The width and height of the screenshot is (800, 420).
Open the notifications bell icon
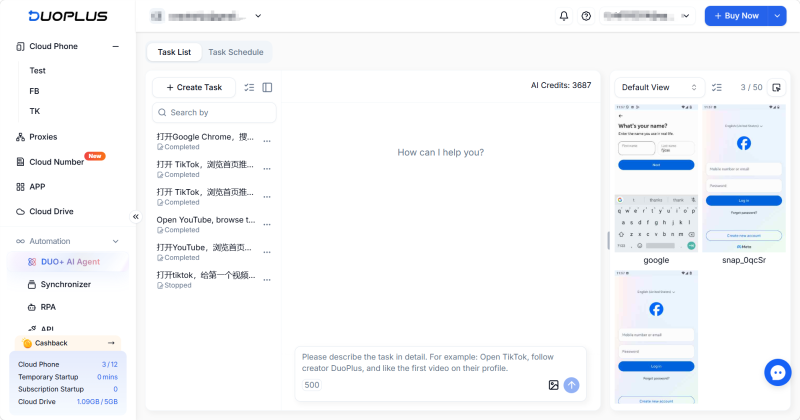point(564,16)
